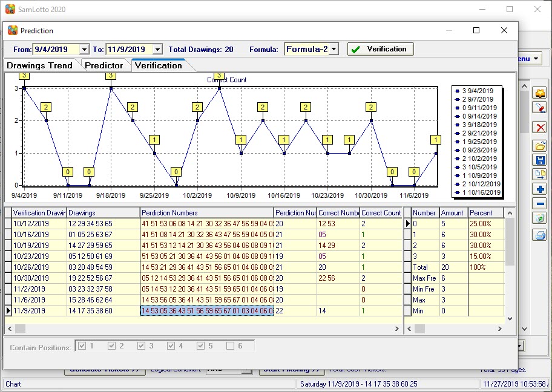Switch to the Drawings Trend tab
Image resolution: width=552 pixels, height=392 pixels.
pyautogui.click(x=39, y=65)
